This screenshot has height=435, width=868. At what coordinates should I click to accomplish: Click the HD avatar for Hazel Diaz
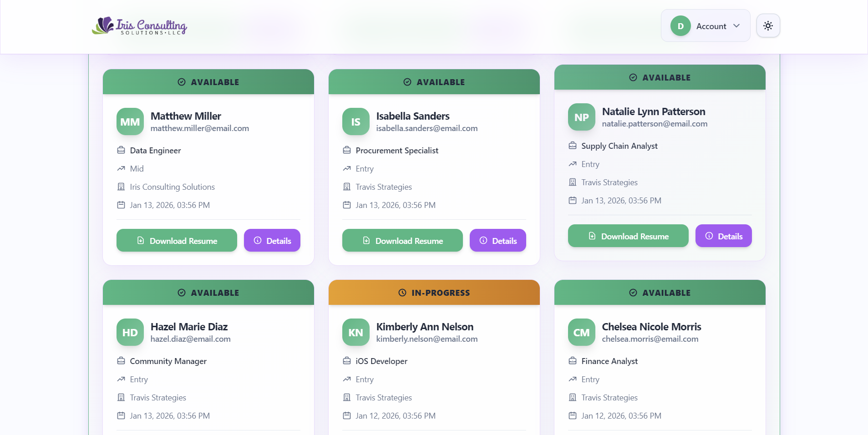[x=130, y=332]
